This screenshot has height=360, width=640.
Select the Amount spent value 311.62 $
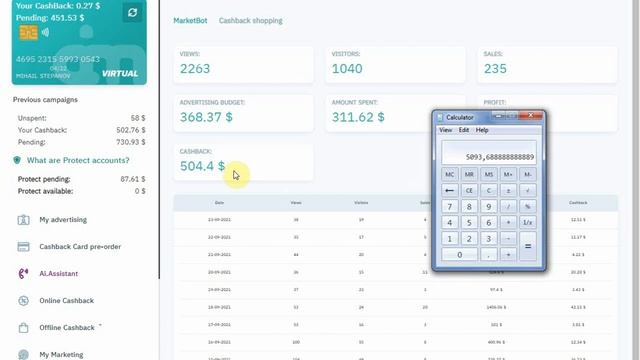coord(358,117)
